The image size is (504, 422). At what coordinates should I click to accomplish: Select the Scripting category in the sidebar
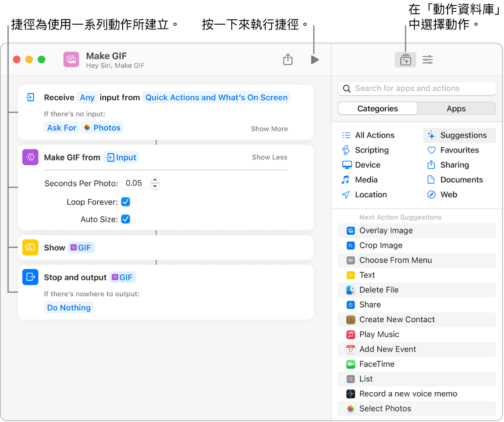click(371, 150)
